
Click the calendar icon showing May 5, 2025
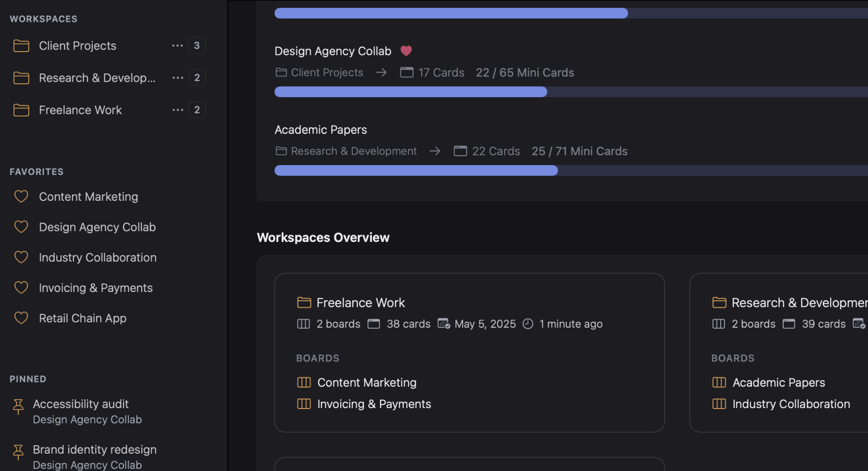443,323
